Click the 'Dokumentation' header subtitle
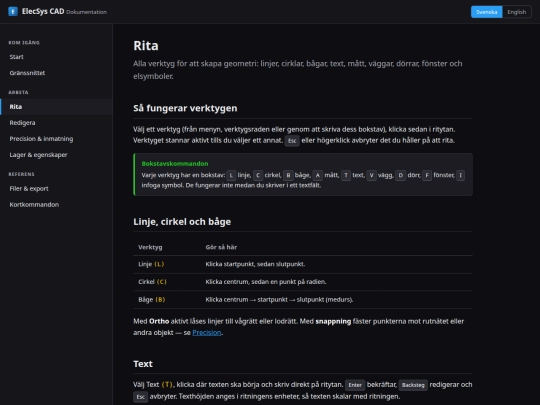 86,12
